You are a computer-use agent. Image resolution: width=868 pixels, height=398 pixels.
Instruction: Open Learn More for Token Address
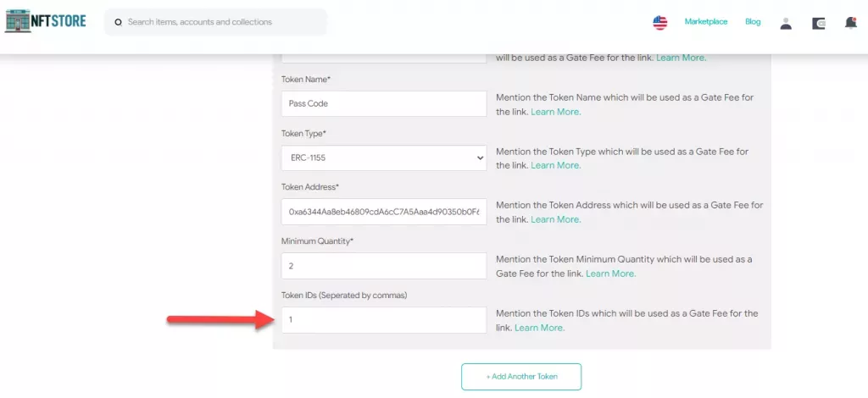coord(556,219)
